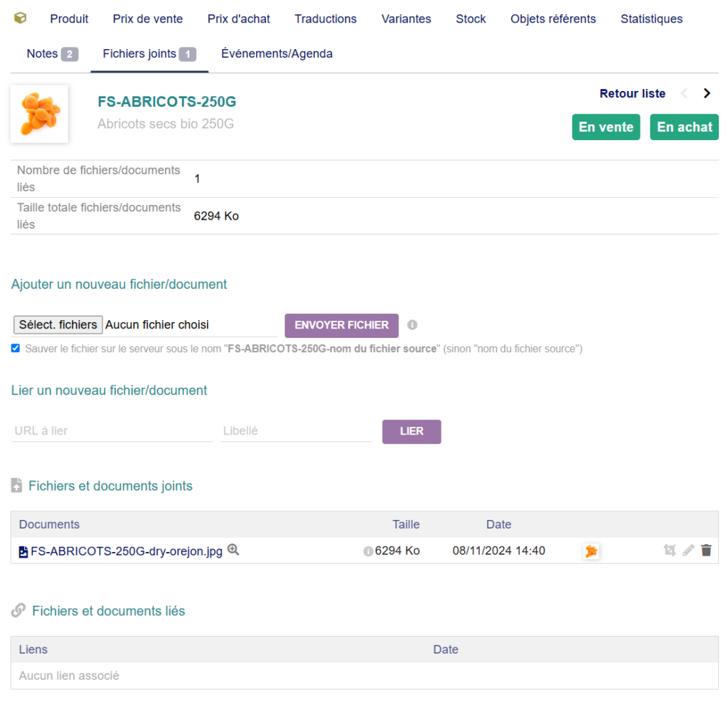
Task: Switch to the Notes tab
Action: click(x=51, y=54)
